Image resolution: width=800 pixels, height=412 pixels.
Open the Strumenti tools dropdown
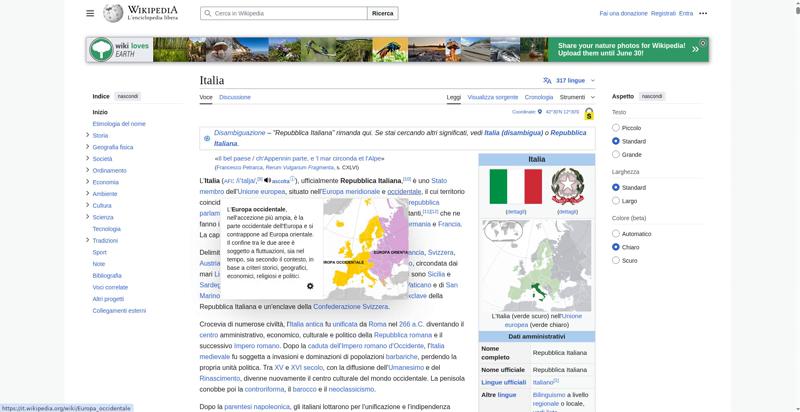(577, 97)
